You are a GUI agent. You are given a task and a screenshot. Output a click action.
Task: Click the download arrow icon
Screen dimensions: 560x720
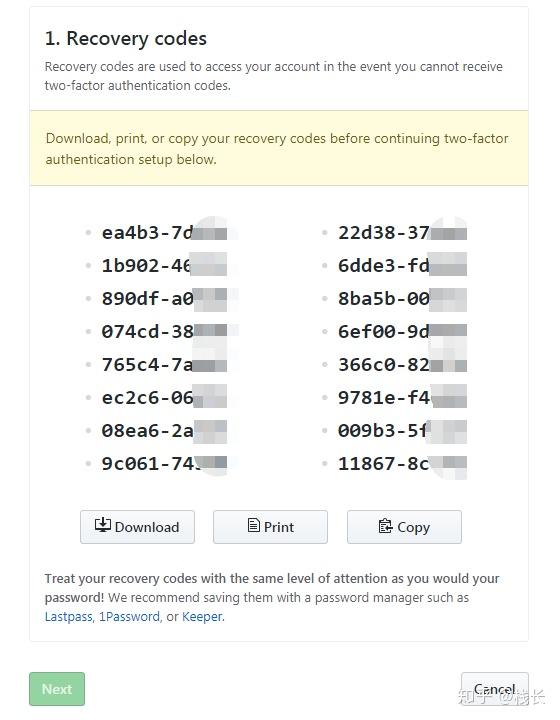coord(102,525)
